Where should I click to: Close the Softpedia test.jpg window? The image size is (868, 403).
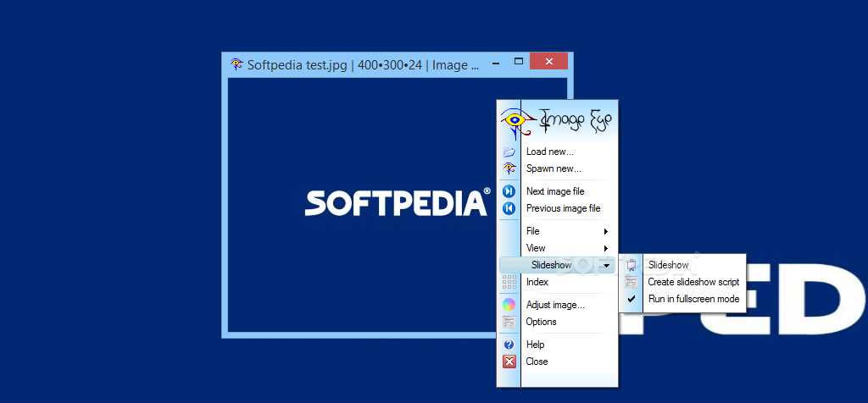pos(548,61)
